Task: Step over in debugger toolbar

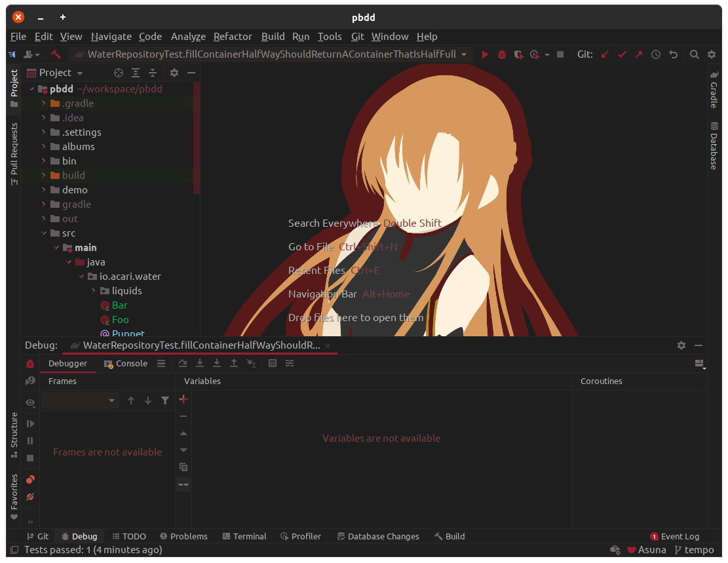Action: pyautogui.click(x=182, y=363)
